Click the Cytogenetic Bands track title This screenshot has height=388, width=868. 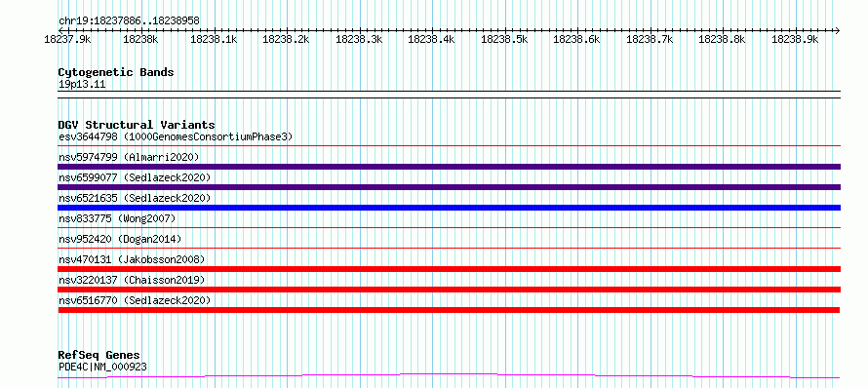pos(116,72)
